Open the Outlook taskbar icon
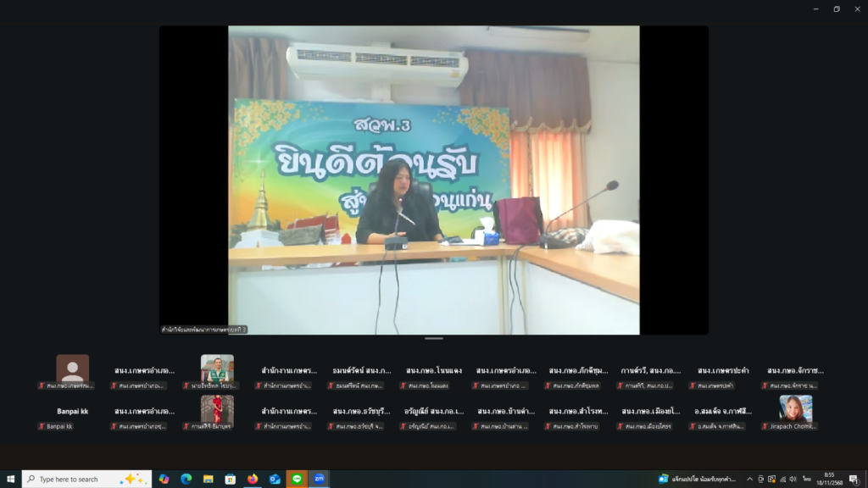The width and height of the screenshot is (868, 488). tap(275, 479)
